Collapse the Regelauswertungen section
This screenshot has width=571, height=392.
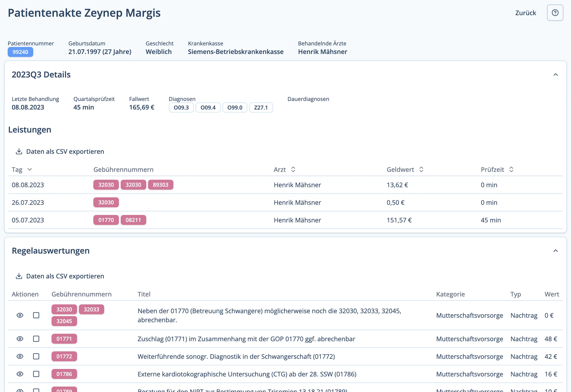click(x=555, y=251)
